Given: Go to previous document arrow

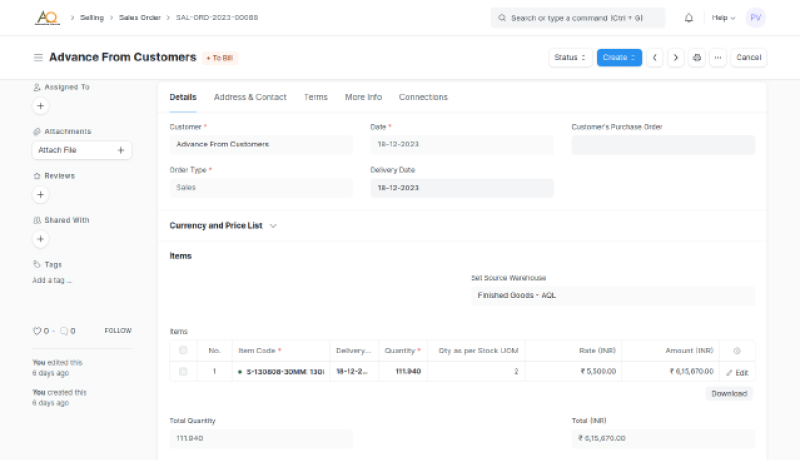Looking at the screenshot, I should (655, 58).
